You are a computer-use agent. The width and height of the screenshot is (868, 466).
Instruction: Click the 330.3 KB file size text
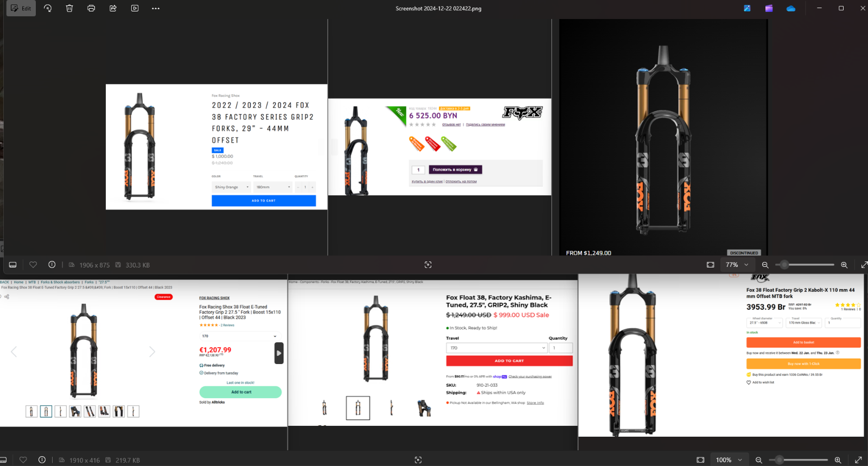137,265
